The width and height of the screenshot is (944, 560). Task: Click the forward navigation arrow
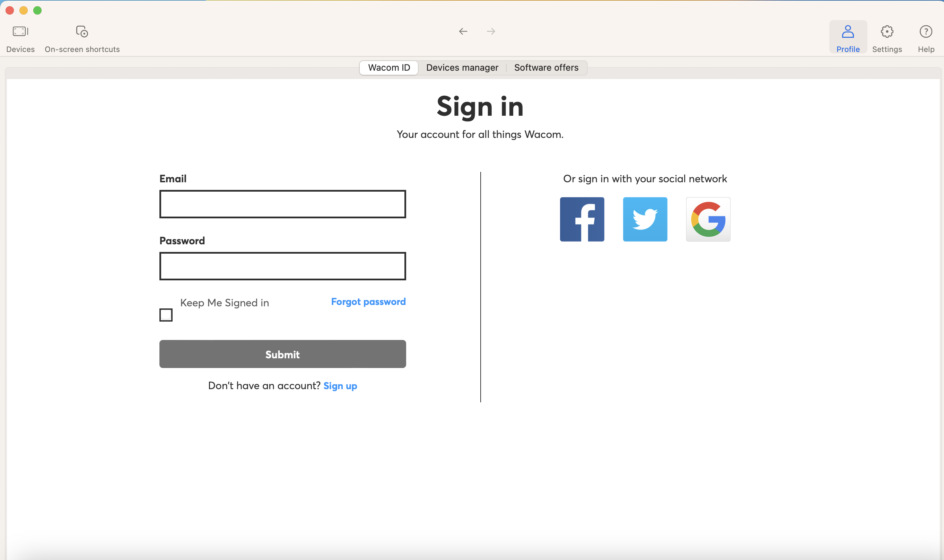coord(490,31)
